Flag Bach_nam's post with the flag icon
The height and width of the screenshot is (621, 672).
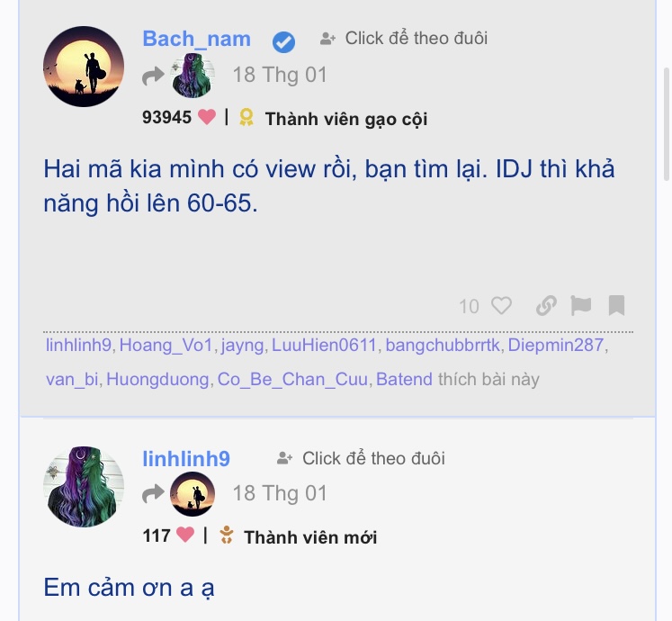coord(581,306)
